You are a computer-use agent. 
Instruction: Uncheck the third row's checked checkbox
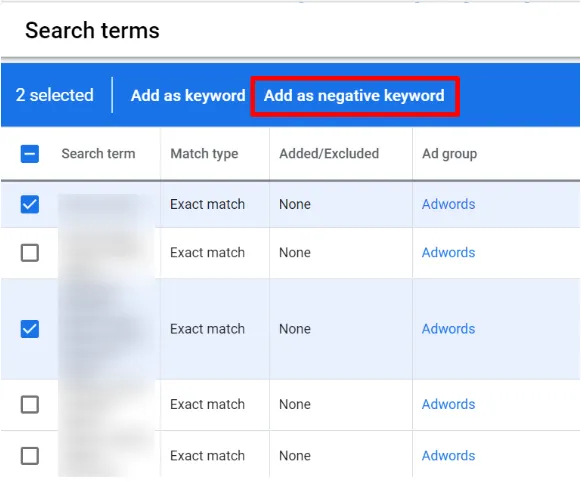coord(30,329)
